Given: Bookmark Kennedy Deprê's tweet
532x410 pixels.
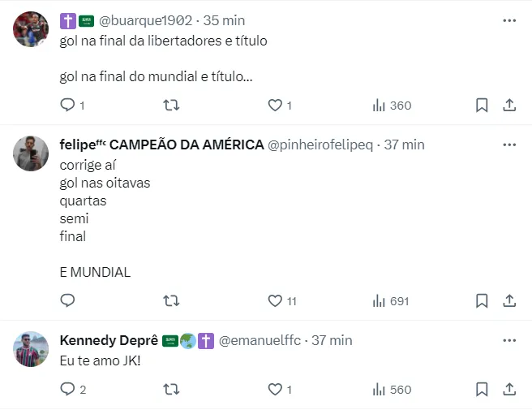Looking at the screenshot, I should point(481,390).
